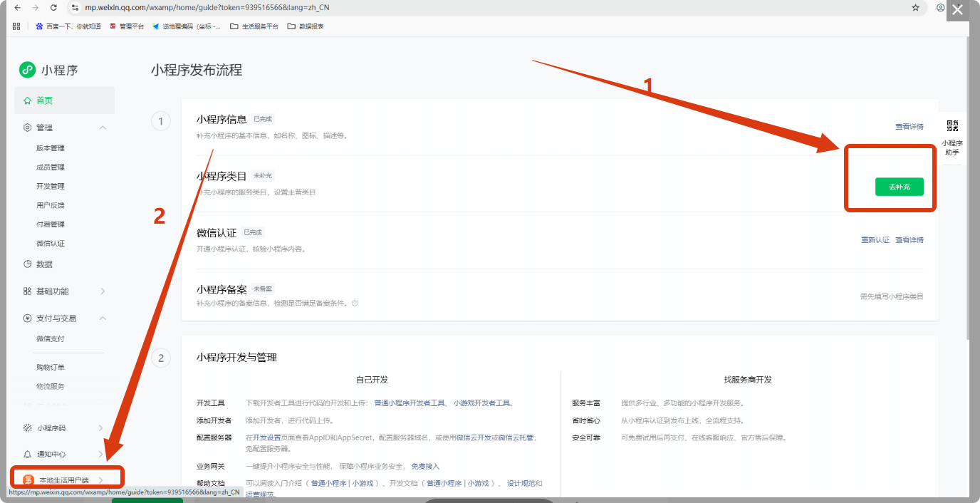Click 查看详情 for 微信认证

click(909, 240)
